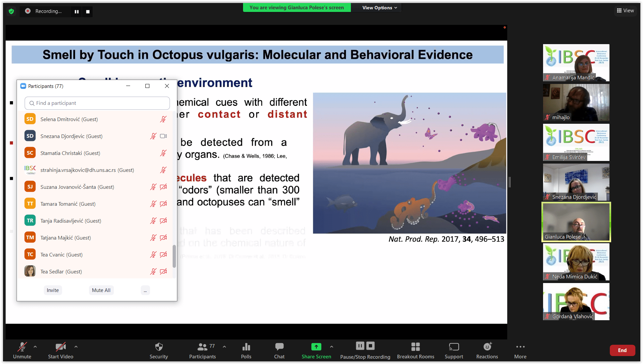
Task: Open the Chat panel
Action: [279, 351]
